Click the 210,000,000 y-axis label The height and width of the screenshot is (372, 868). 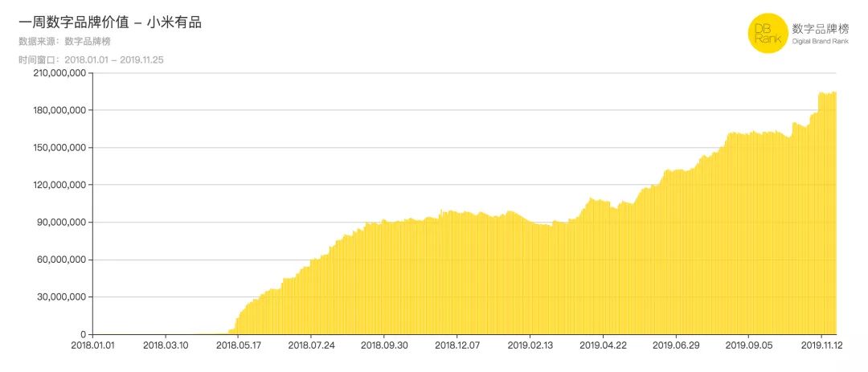59,73
